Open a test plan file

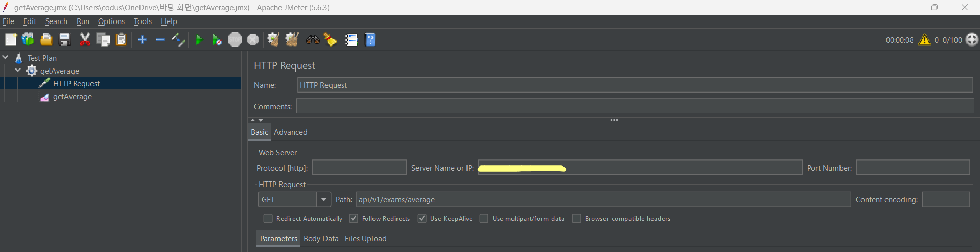click(x=46, y=40)
